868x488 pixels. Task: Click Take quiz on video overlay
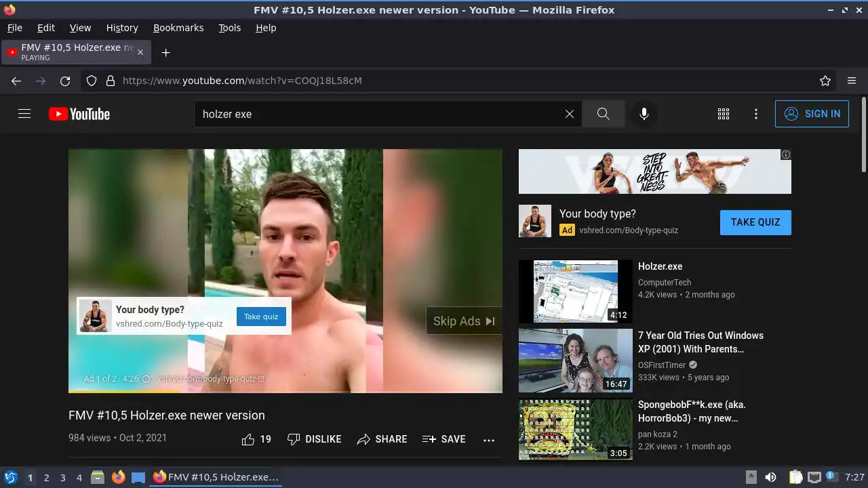[261, 317]
